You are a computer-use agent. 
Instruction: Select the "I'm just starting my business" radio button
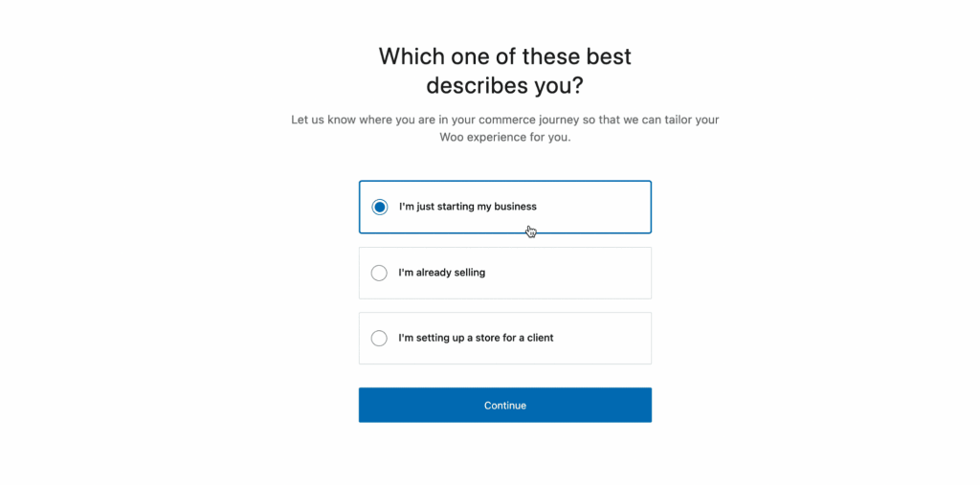pyautogui.click(x=380, y=207)
